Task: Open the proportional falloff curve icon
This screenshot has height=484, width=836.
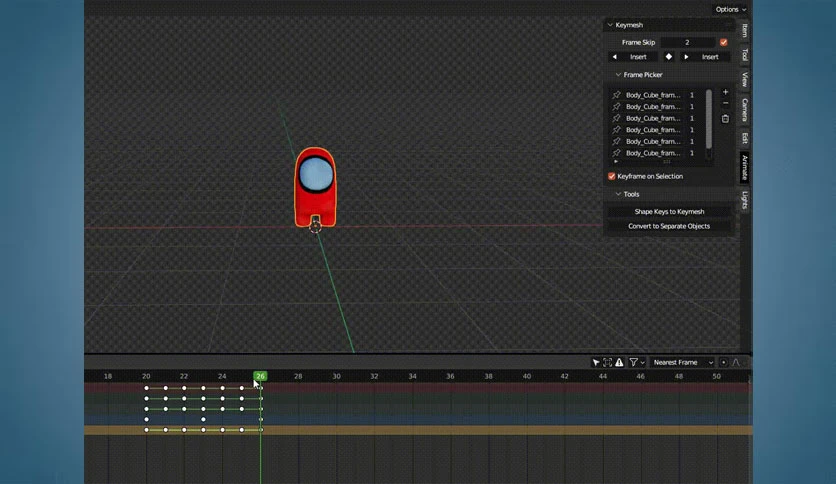Action: (x=736, y=362)
